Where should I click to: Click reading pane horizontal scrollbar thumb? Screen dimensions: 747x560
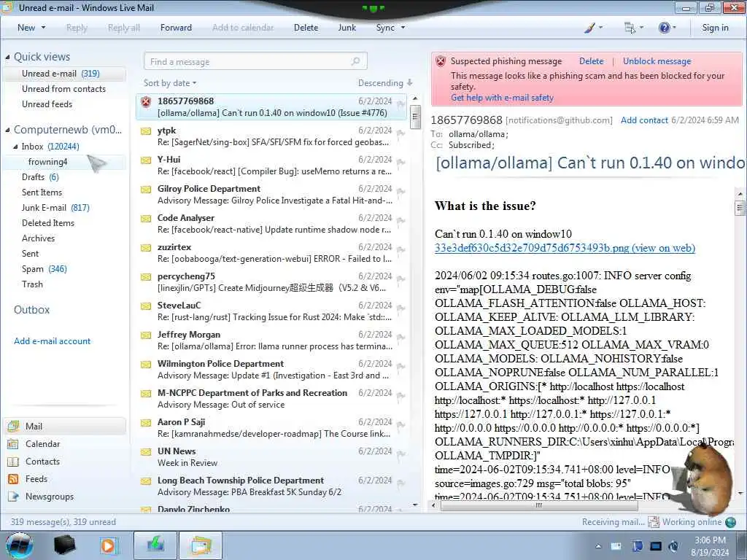tap(538, 506)
